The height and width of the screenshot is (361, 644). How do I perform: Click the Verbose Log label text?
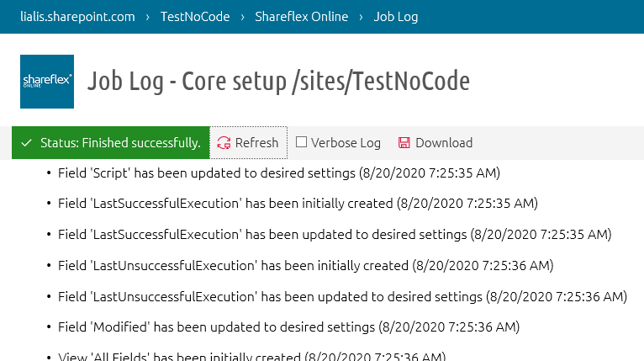coord(346,143)
